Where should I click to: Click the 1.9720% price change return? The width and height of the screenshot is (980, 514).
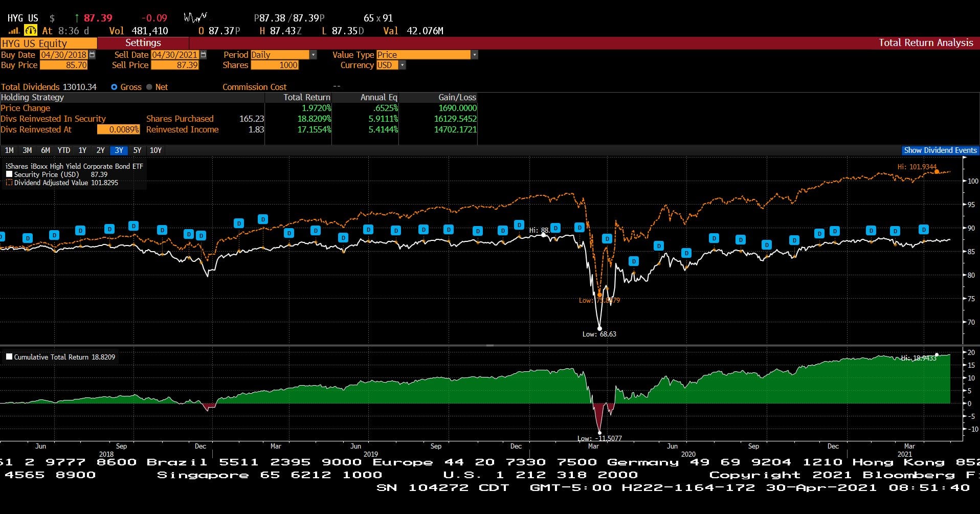(x=317, y=108)
